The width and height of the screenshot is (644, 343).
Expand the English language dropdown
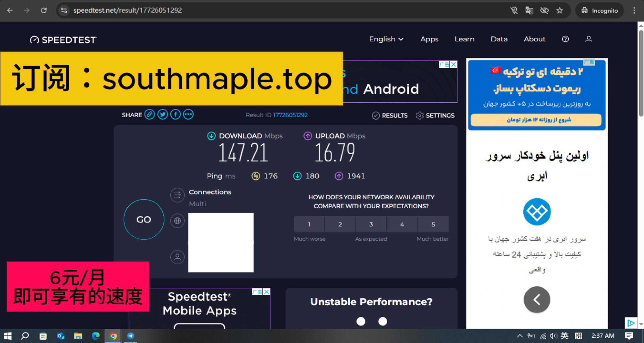point(386,39)
